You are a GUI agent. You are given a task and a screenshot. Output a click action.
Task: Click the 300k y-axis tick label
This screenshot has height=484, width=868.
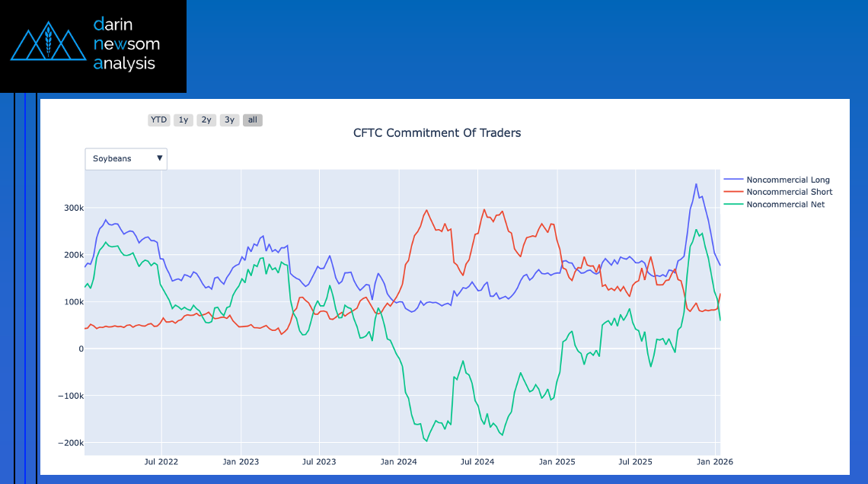tap(73, 208)
